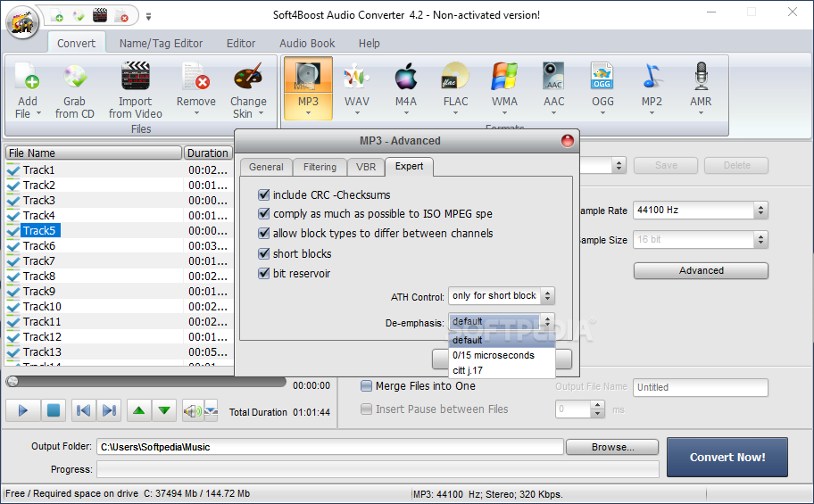Toggle comply with ISO MPEG checkbox
814x504 pixels.
pyautogui.click(x=263, y=213)
